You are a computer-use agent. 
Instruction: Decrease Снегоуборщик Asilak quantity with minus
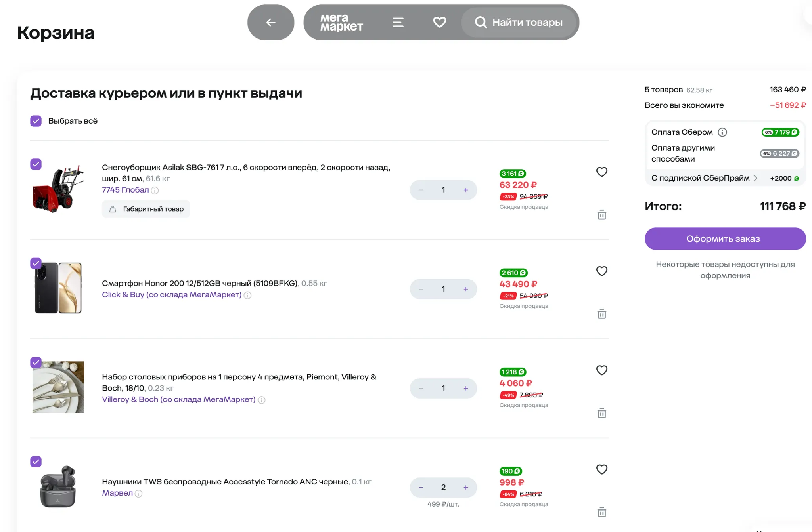[421, 190]
